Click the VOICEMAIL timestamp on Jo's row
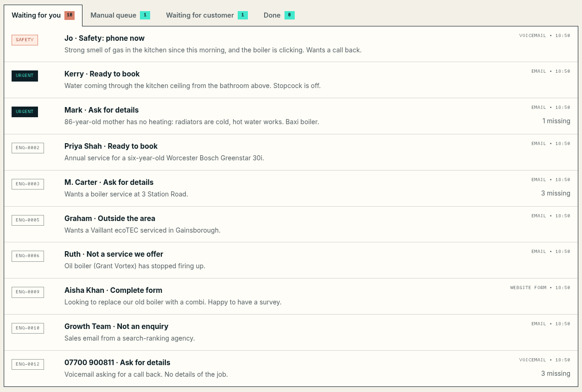 [x=545, y=35]
